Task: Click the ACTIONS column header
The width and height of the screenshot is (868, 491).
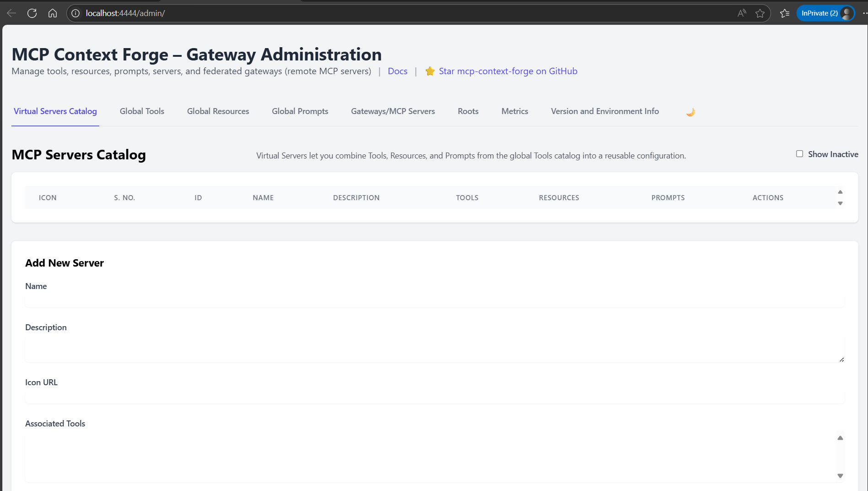Action: tap(768, 198)
